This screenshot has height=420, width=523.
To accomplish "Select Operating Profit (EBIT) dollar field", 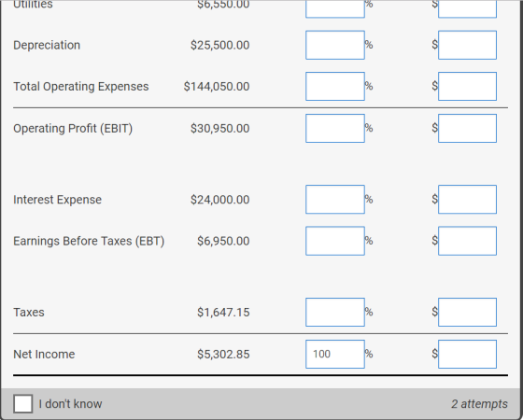I will pos(467,129).
